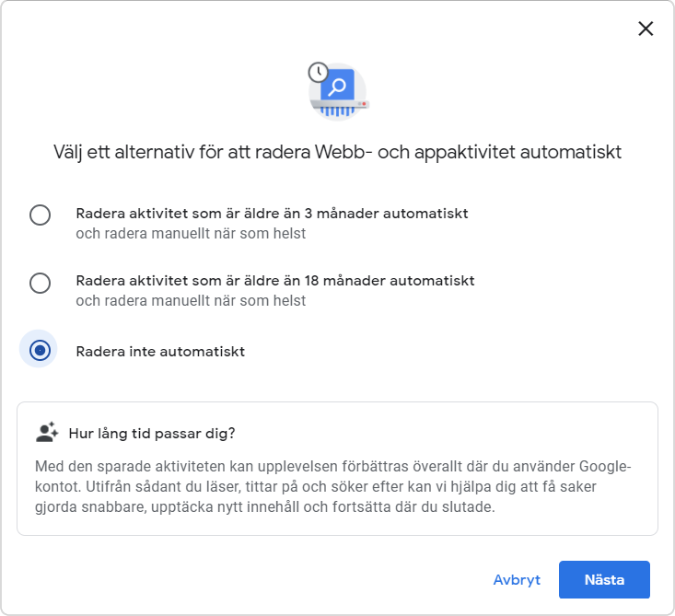Click the manual-delete subtitle under the 18 månader option

coord(191,300)
